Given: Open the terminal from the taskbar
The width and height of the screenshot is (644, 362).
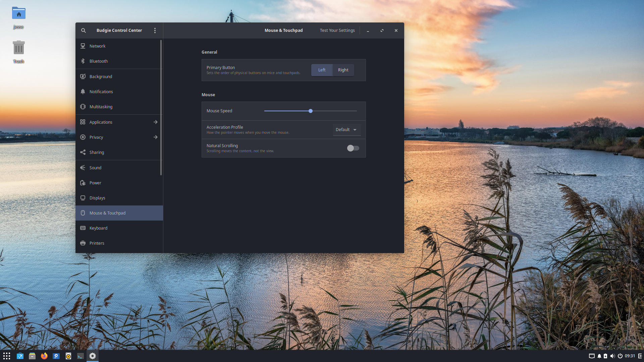Looking at the screenshot, I should tap(80, 356).
